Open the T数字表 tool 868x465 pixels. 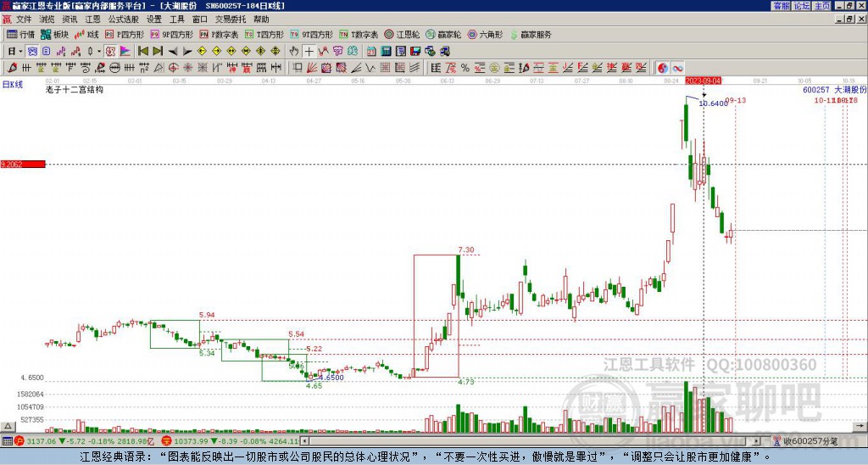[359, 34]
